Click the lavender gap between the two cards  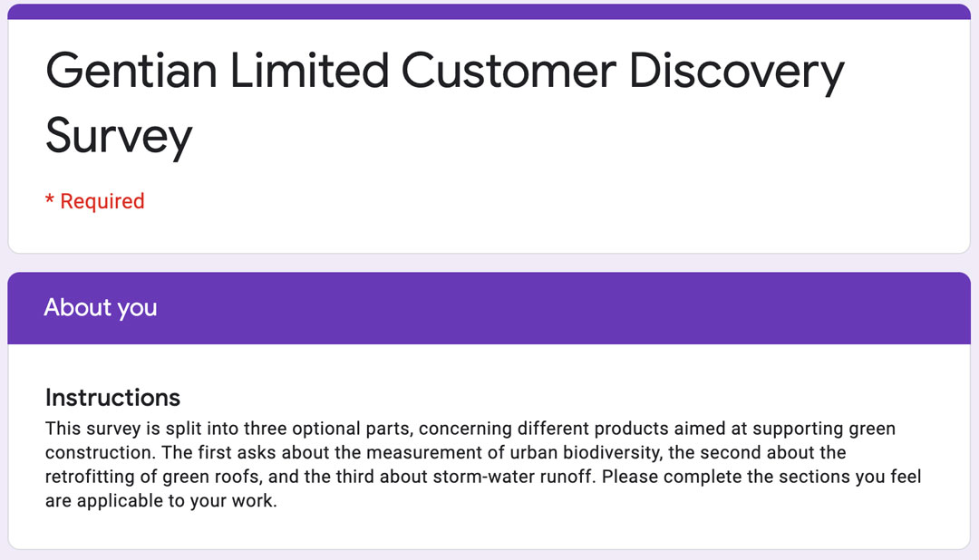coord(489,263)
